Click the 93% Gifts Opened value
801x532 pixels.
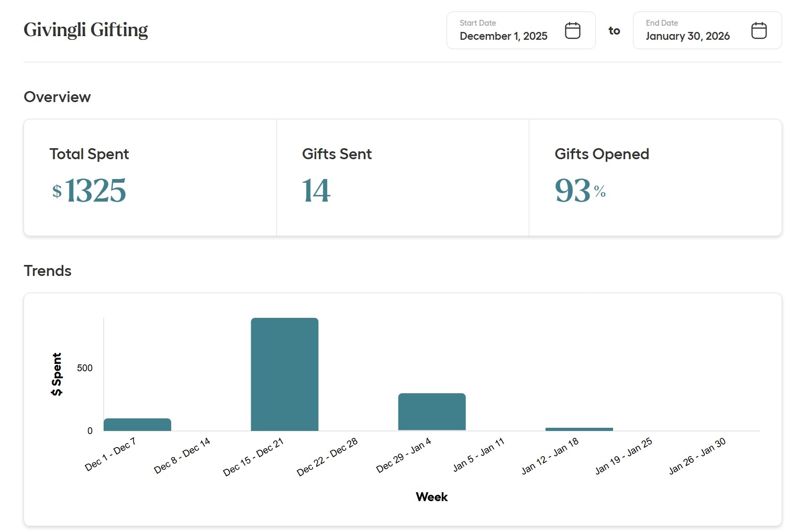579,191
